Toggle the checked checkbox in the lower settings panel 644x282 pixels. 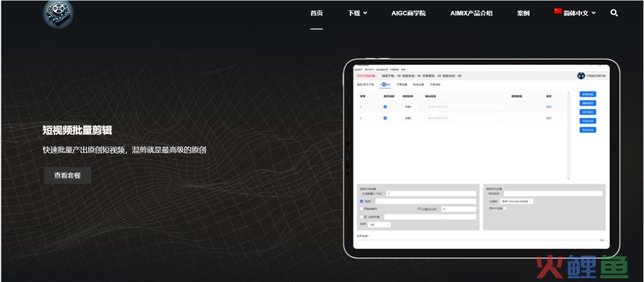[361, 202]
